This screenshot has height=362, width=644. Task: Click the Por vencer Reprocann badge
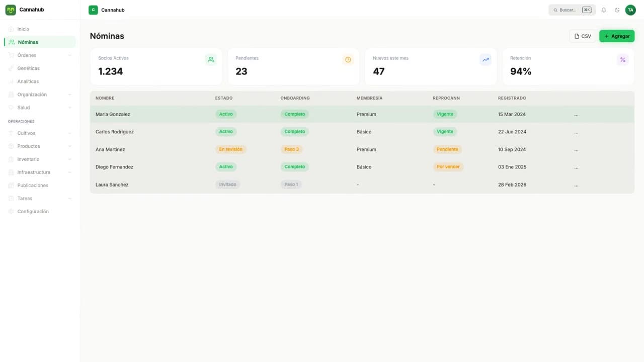(448, 167)
